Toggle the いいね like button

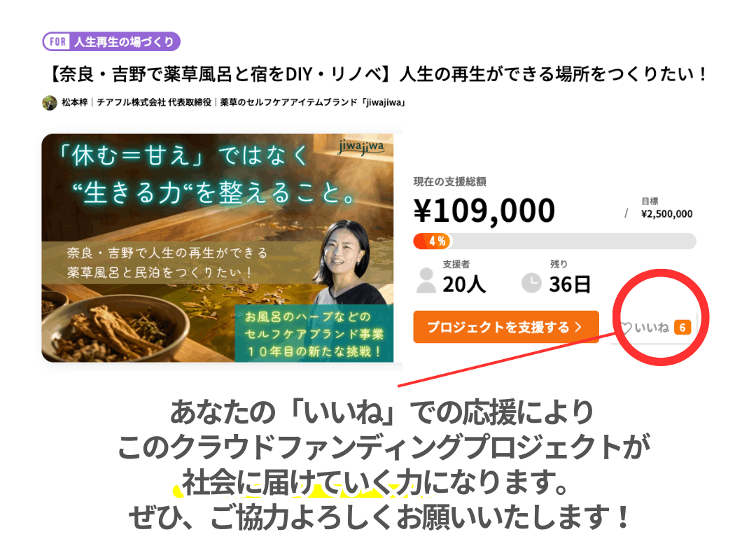point(653,328)
